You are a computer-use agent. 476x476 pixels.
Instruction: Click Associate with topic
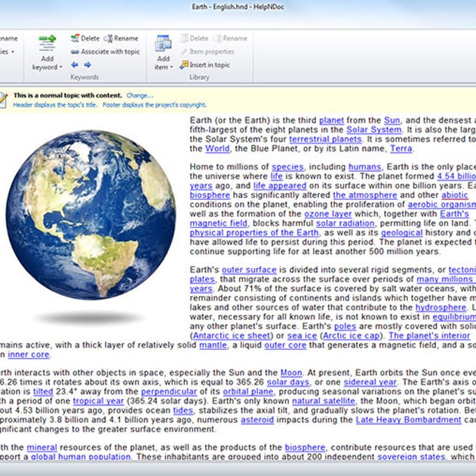pyautogui.click(x=106, y=52)
